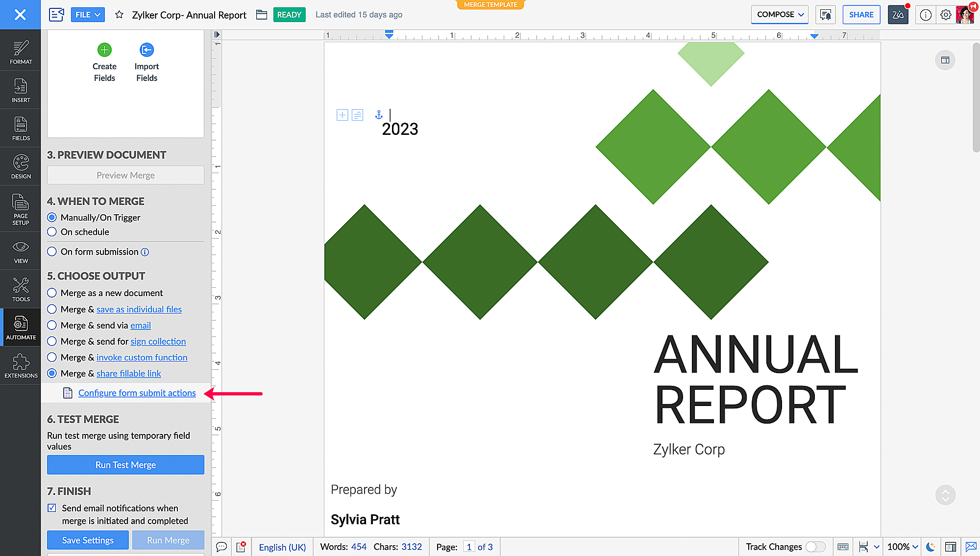Select the On schedule radio option
The width and height of the screenshot is (980, 556).
(52, 232)
